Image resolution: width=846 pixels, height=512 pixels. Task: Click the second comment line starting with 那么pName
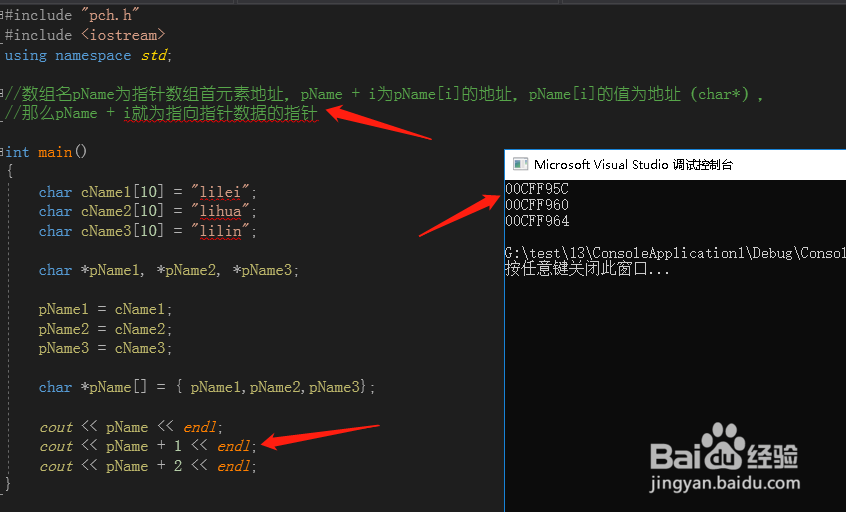tap(162, 113)
